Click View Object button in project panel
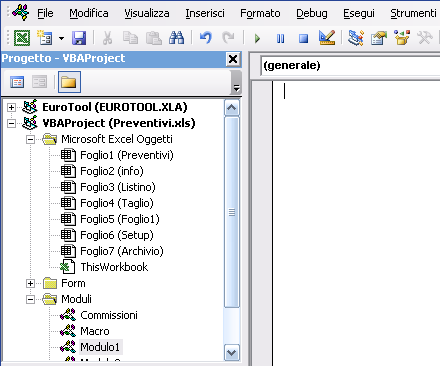The height and width of the screenshot is (366, 440). click(x=39, y=82)
